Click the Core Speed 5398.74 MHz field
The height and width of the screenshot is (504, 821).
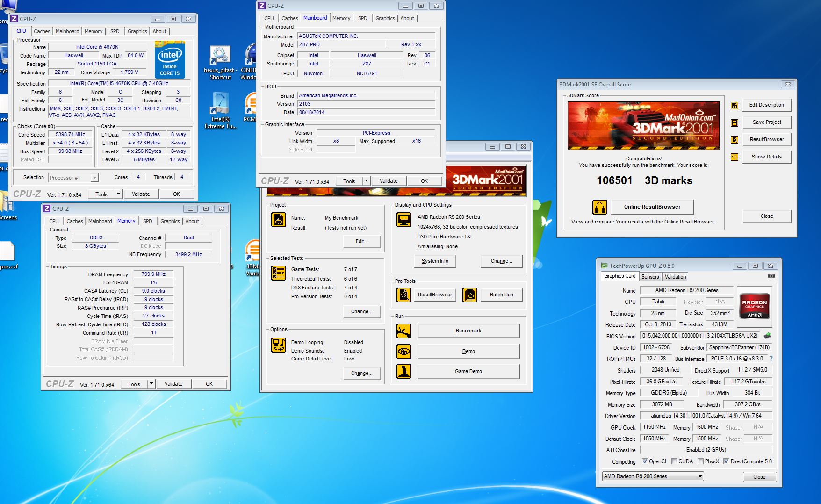coord(71,135)
